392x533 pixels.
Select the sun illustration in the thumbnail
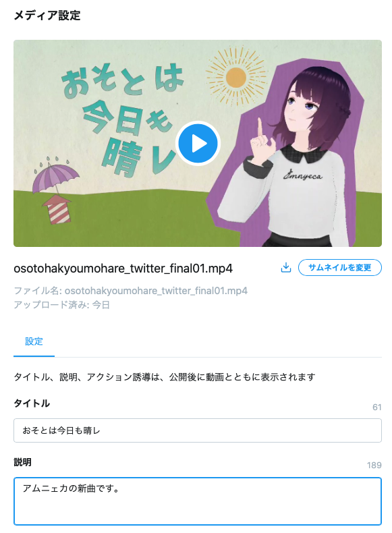(x=235, y=78)
